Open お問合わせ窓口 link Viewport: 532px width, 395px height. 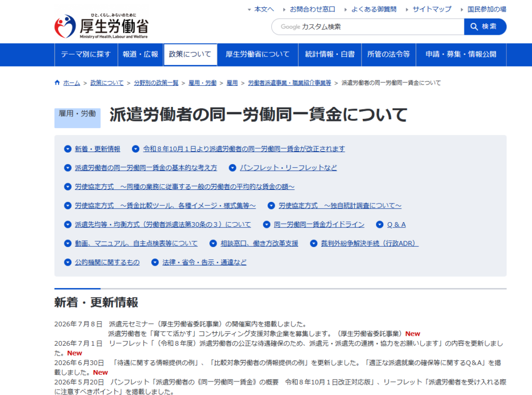pyautogui.click(x=312, y=9)
